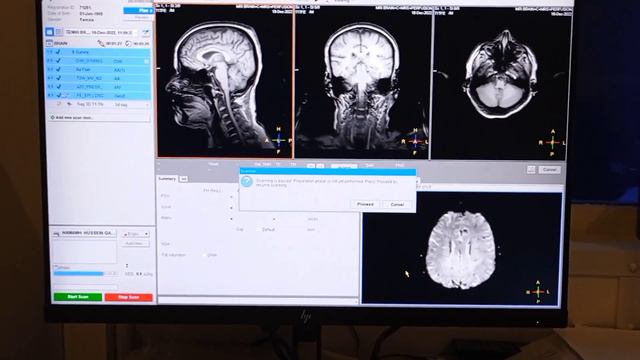The height and width of the screenshot is (360, 640).
Task: Click the single-view layout icon above BRAIN
Action: [x=49, y=31]
